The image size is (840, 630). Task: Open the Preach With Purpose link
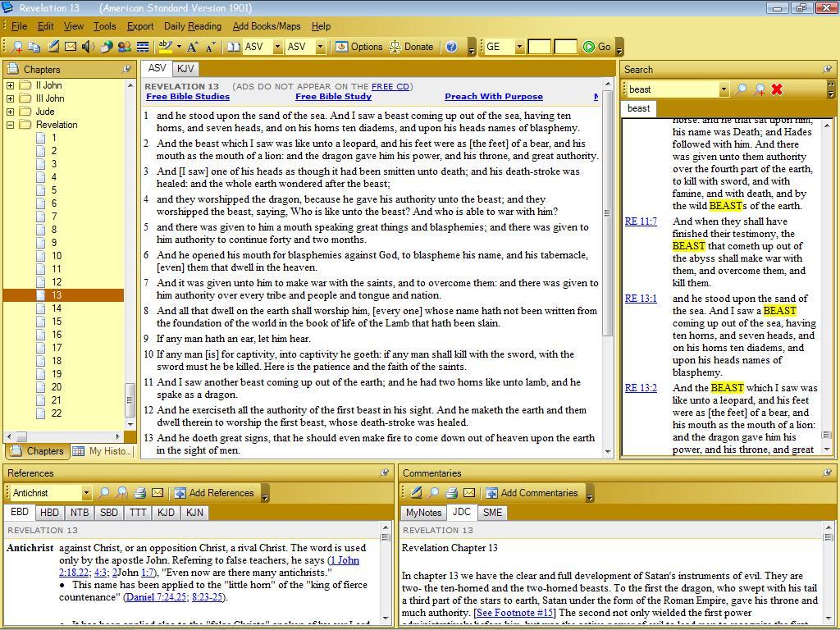(493, 97)
